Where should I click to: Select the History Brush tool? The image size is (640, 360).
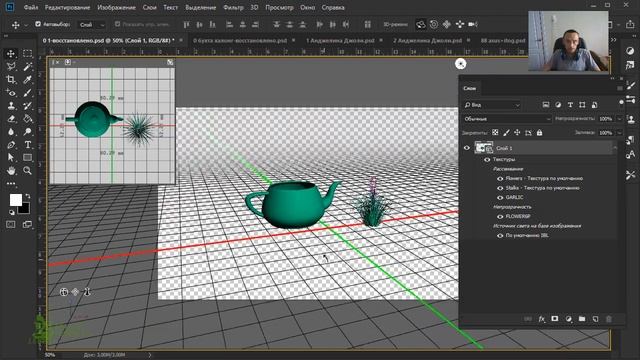point(27,106)
